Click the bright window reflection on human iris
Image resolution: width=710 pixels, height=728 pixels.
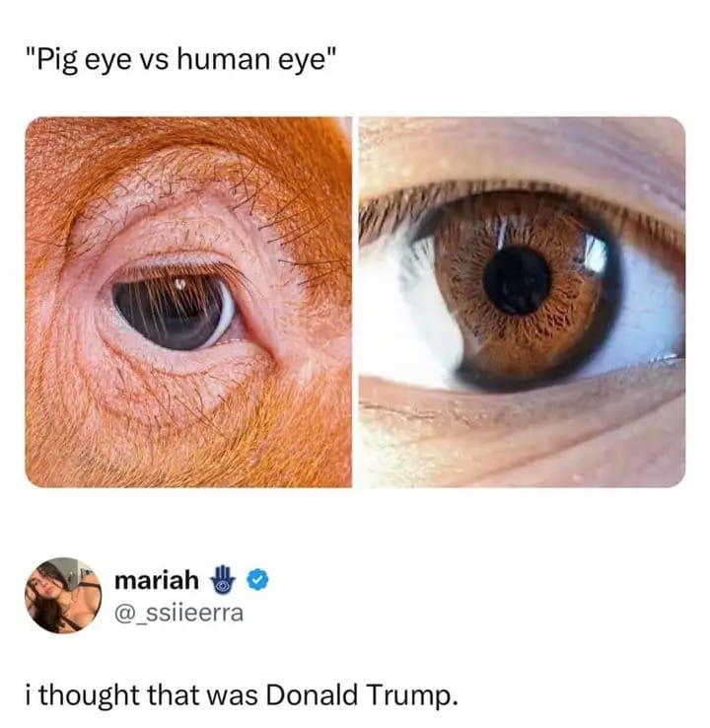[596, 254]
